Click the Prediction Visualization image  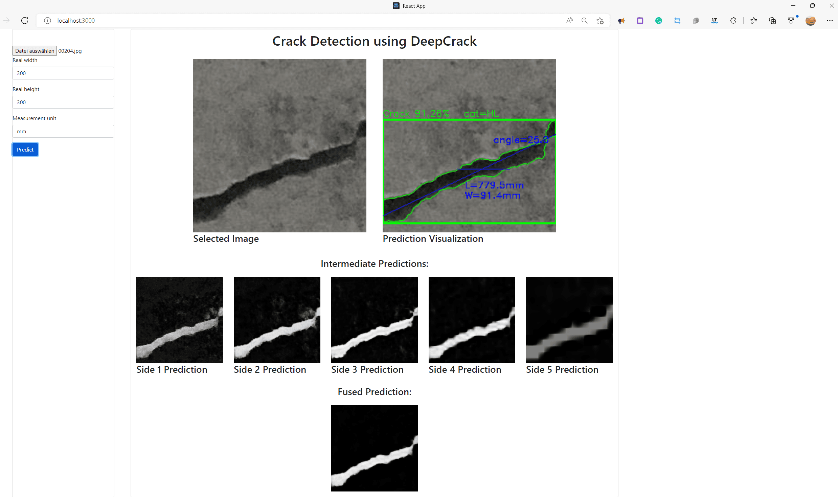469,146
